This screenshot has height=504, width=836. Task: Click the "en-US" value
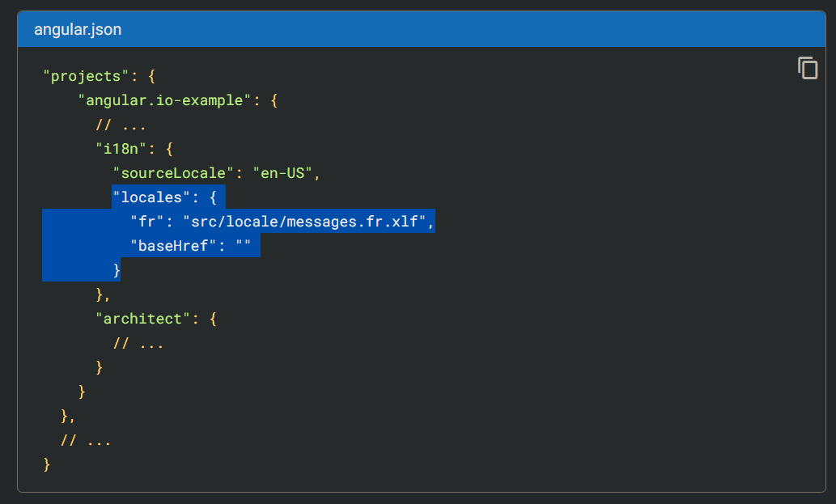coord(282,173)
